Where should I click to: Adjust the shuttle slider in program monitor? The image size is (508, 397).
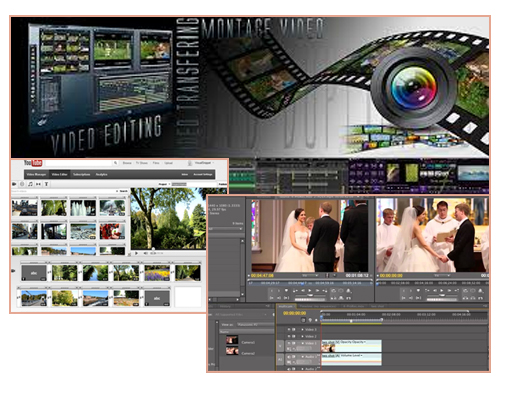pyautogui.click(x=441, y=296)
